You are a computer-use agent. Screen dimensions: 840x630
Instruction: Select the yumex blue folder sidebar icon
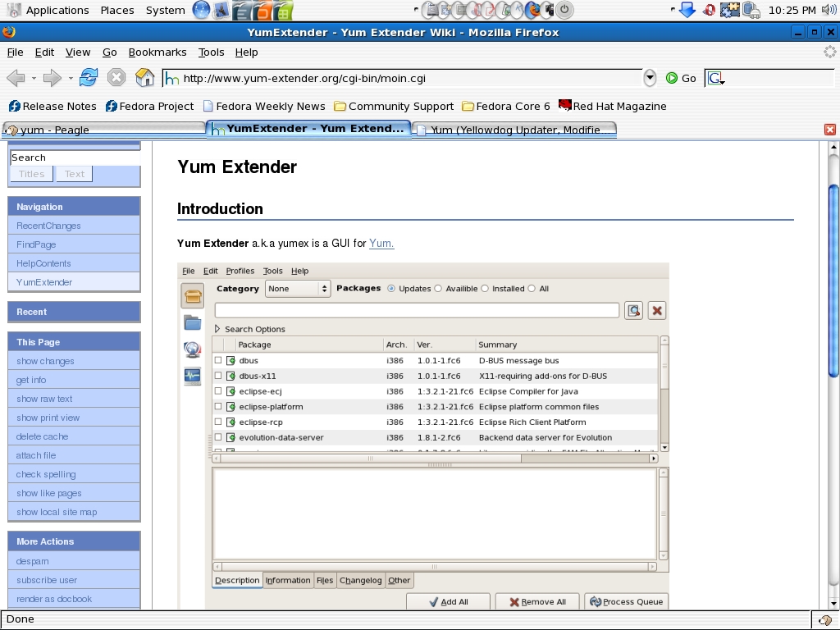click(192, 322)
